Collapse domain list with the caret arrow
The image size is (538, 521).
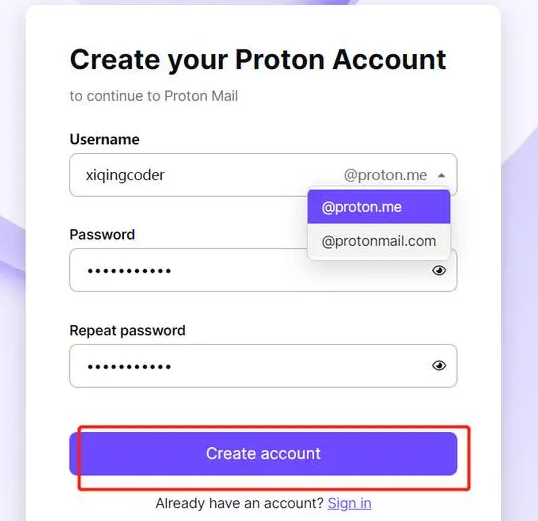442,175
